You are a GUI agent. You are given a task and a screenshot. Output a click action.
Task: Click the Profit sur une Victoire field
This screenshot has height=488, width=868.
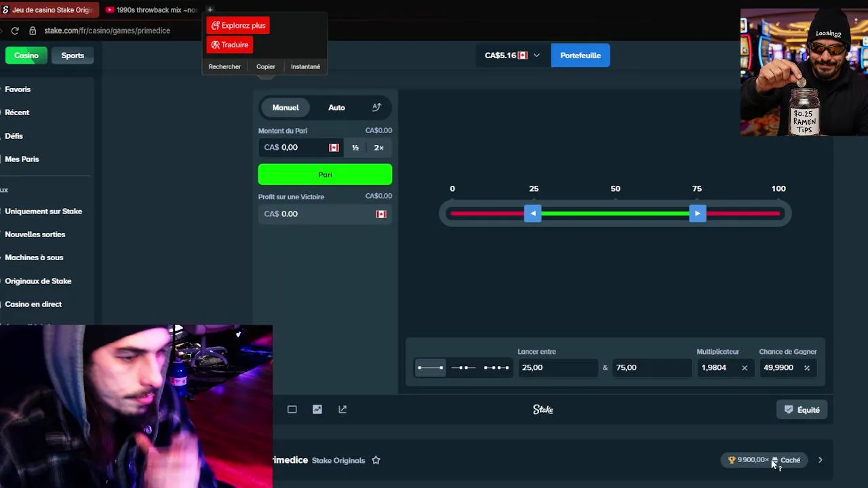point(325,213)
